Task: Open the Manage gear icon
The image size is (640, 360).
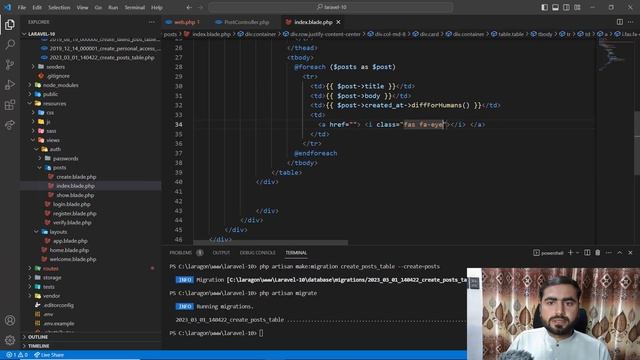Action: (x=10, y=340)
